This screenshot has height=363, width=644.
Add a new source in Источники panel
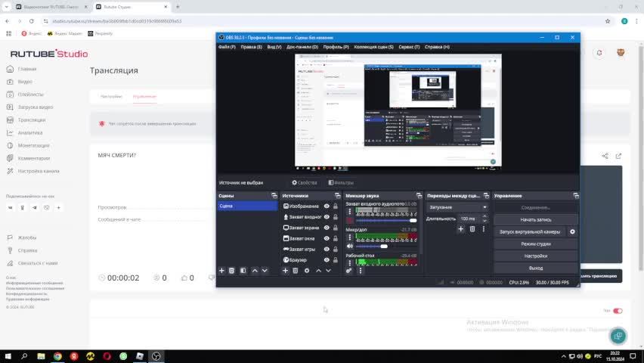coord(286,271)
